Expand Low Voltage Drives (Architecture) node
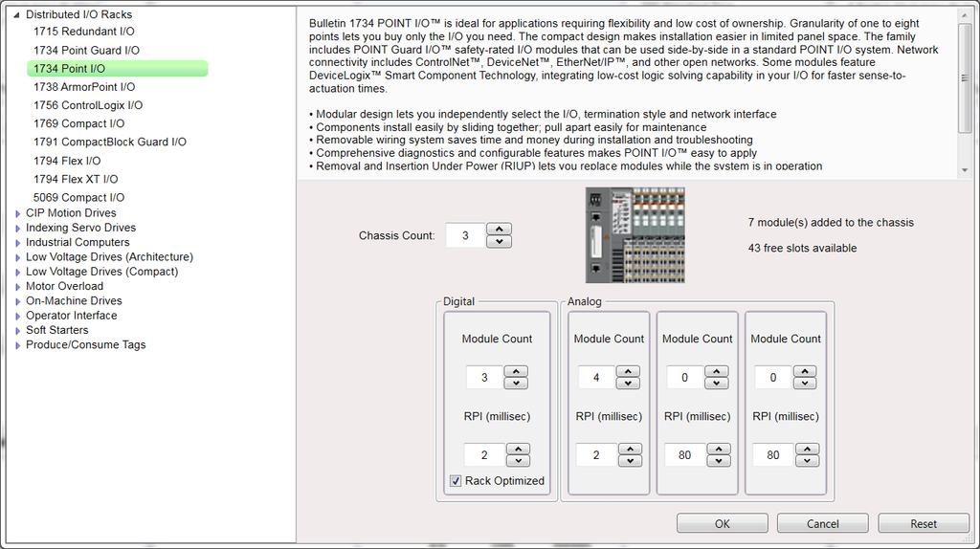 17,257
